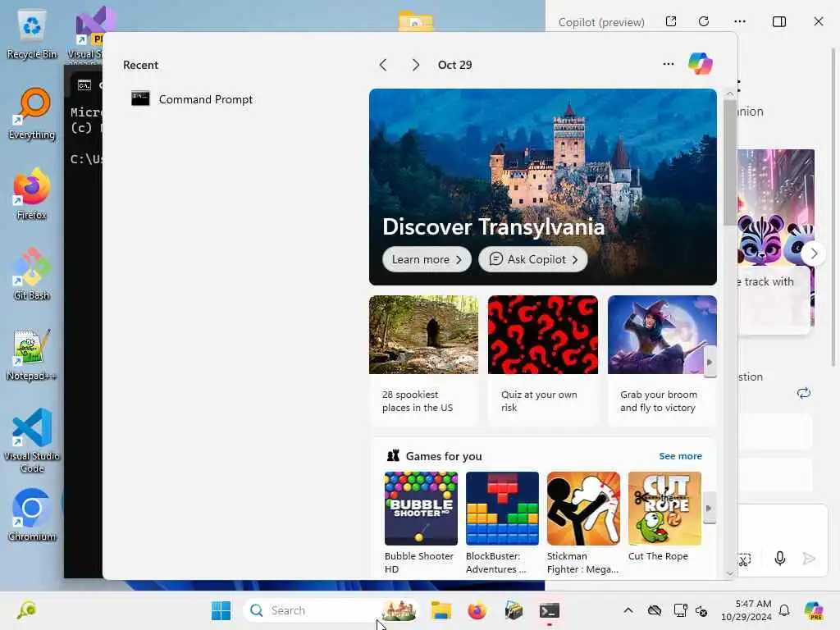Open Quiz at your own risk card

[543, 360]
